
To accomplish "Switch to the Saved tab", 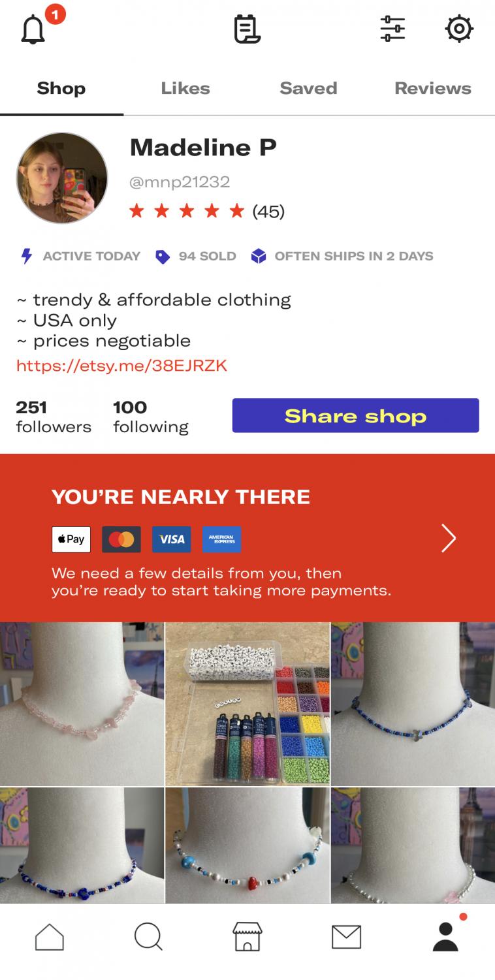I will click(308, 88).
